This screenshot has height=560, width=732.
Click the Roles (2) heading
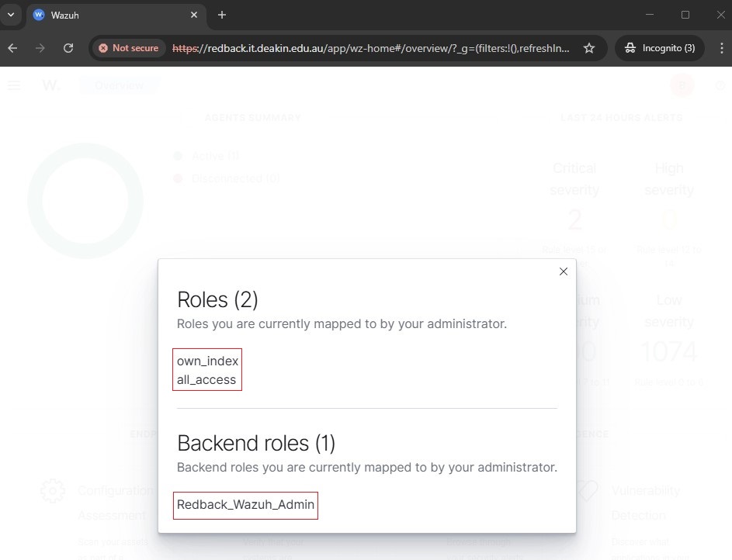217,300
